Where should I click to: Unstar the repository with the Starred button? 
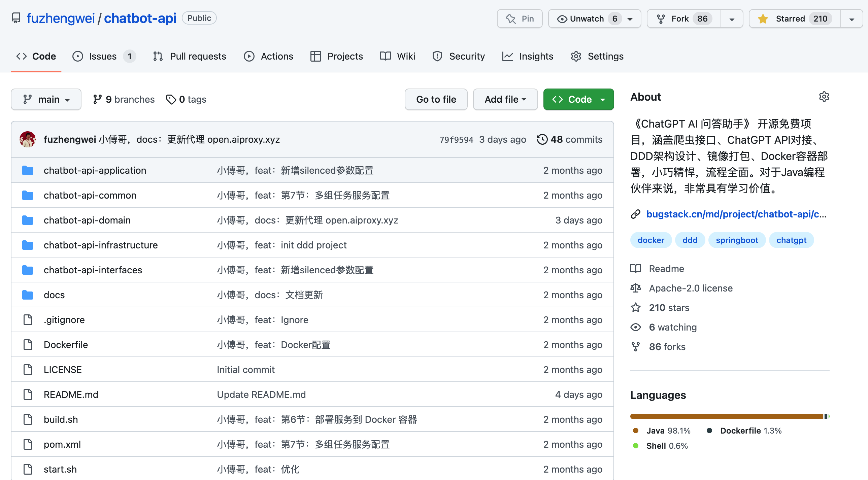(x=795, y=19)
